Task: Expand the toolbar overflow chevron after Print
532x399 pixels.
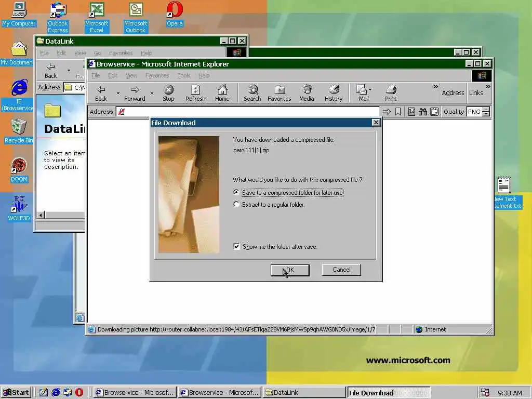Action: tap(436, 87)
